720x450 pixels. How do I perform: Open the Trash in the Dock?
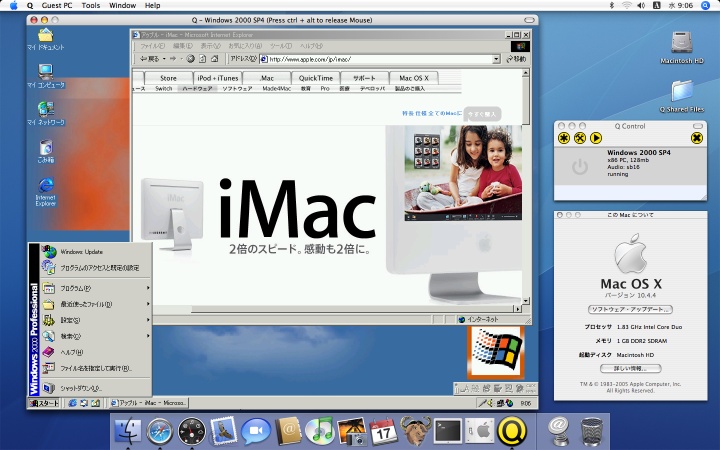(591, 432)
